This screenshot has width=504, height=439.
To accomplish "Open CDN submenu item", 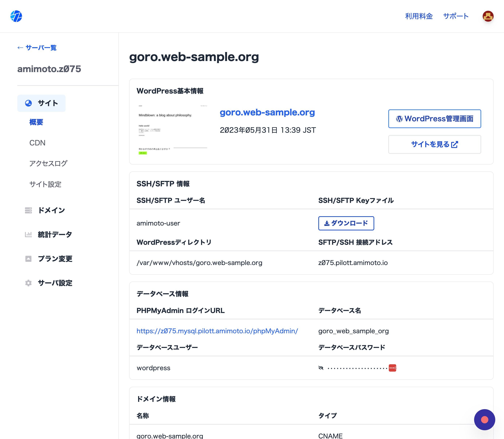I will point(37,143).
